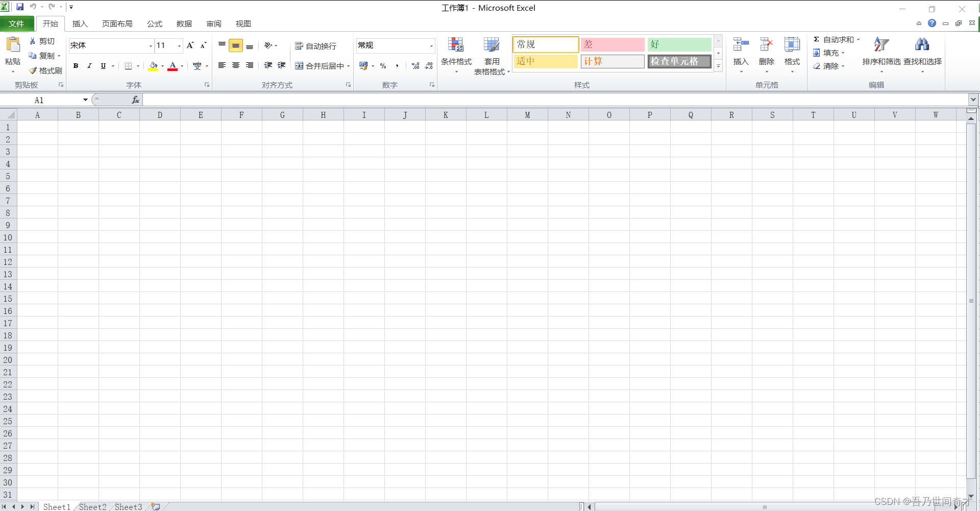Screen dimensions: 980x511
Task: Open the number format 常规 dropdown
Action: coord(431,46)
